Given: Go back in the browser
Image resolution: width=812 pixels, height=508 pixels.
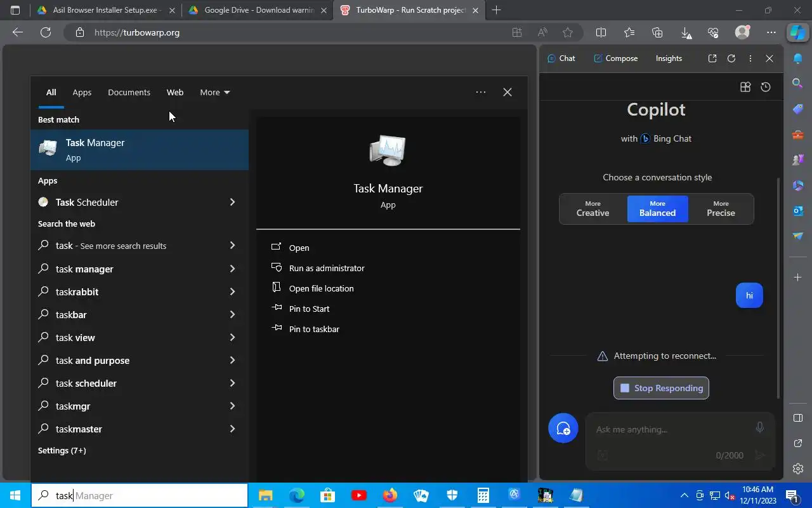Looking at the screenshot, I should point(18,32).
